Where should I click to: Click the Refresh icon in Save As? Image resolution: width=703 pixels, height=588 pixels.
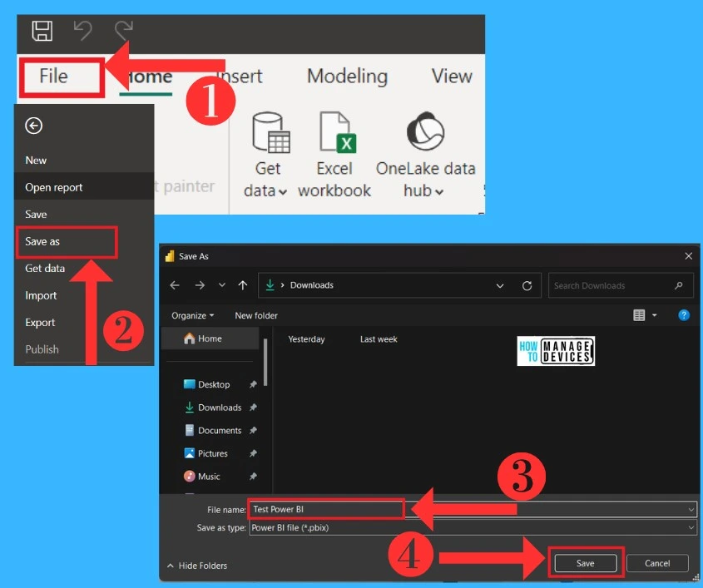click(527, 285)
